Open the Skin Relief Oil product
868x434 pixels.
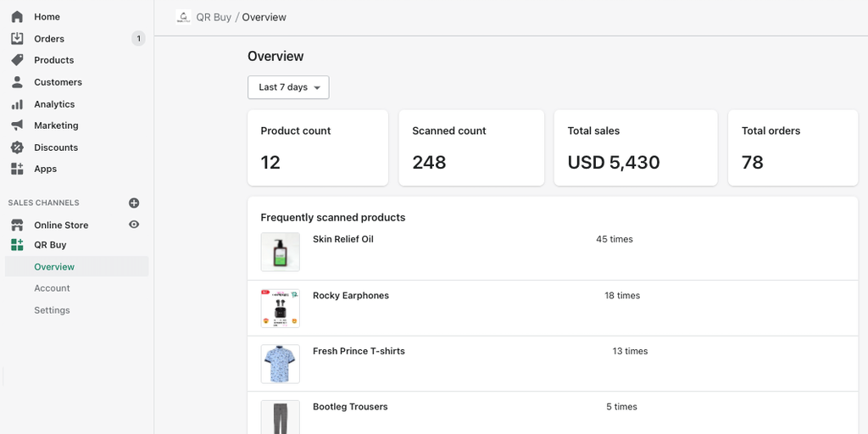pyautogui.click(x=342, y=240)
